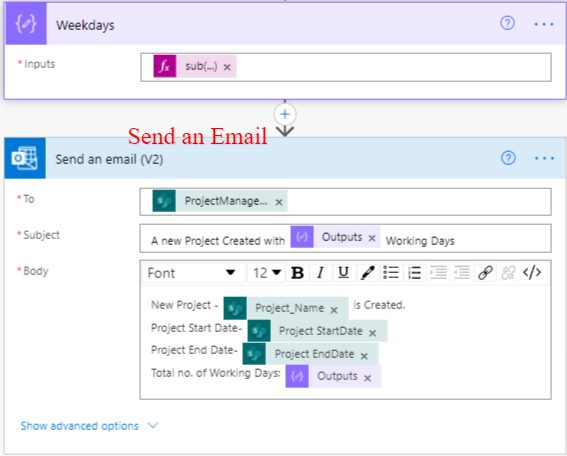
Task: Click the compose icon in Subject field
Action: point(302,237)
